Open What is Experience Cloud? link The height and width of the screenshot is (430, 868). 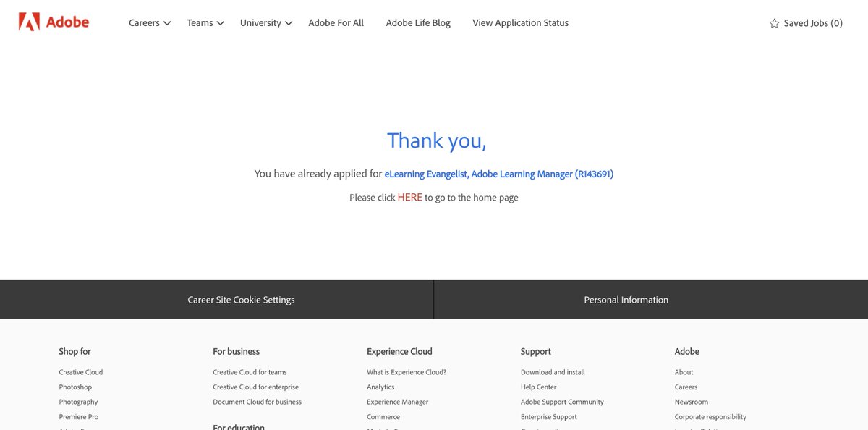(x=407, y=372)
